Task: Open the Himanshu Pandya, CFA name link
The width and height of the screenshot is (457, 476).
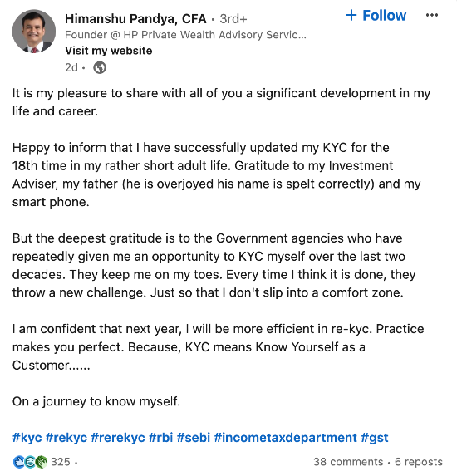Action: pyautogui.click(x=135, y=19)
